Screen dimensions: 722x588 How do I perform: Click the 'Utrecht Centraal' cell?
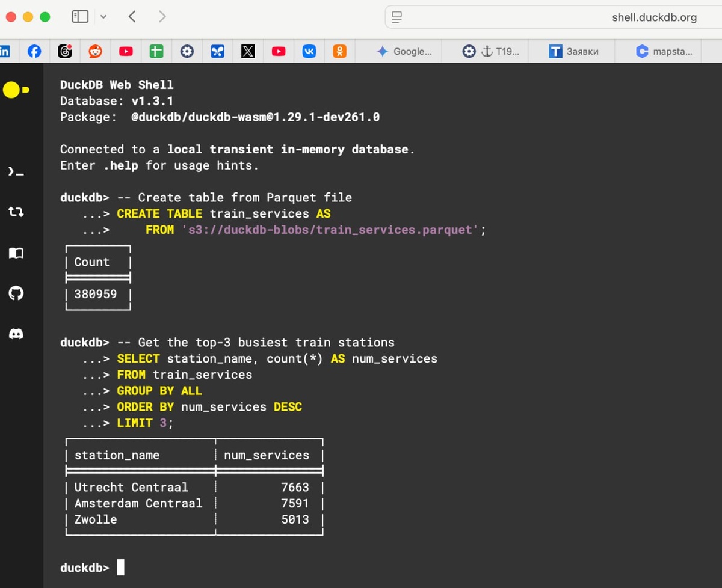pos(131,488)
